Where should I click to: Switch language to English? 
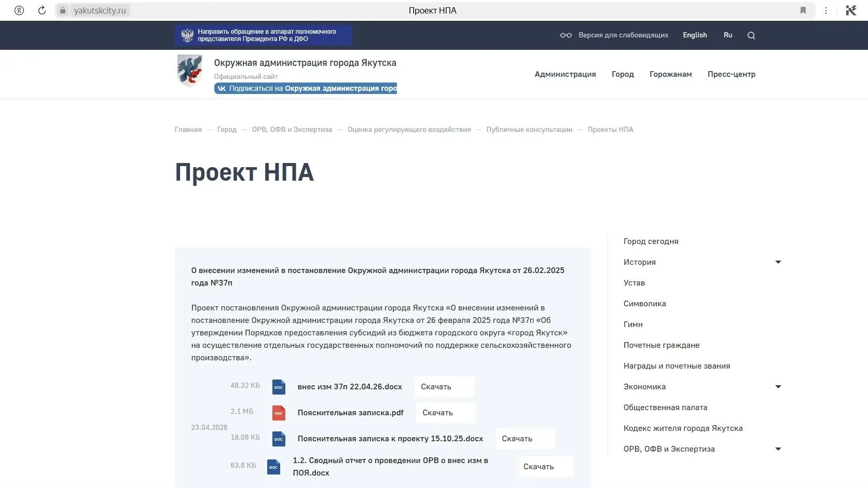point(695,35)
